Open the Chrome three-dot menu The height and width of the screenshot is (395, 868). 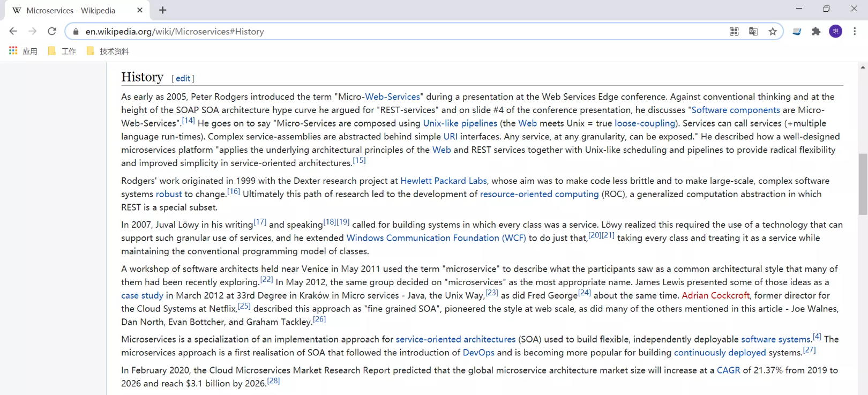pyautogui.click(x=855, y=32)
